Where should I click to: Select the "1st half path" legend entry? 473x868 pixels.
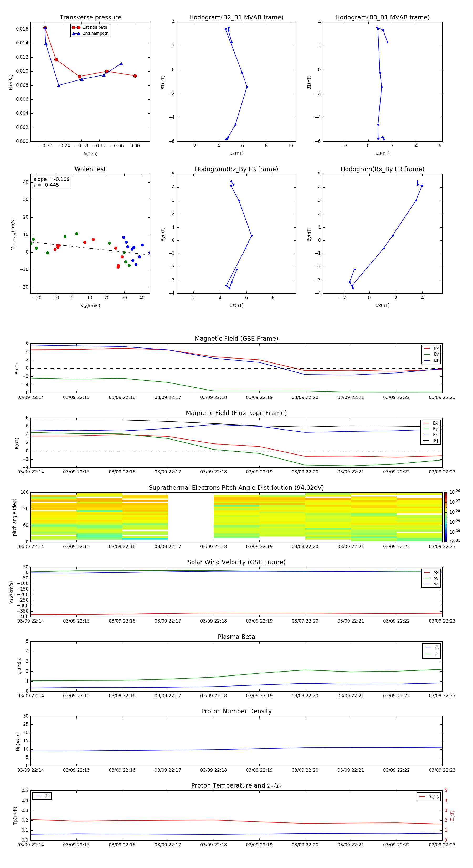coord(90,27)
